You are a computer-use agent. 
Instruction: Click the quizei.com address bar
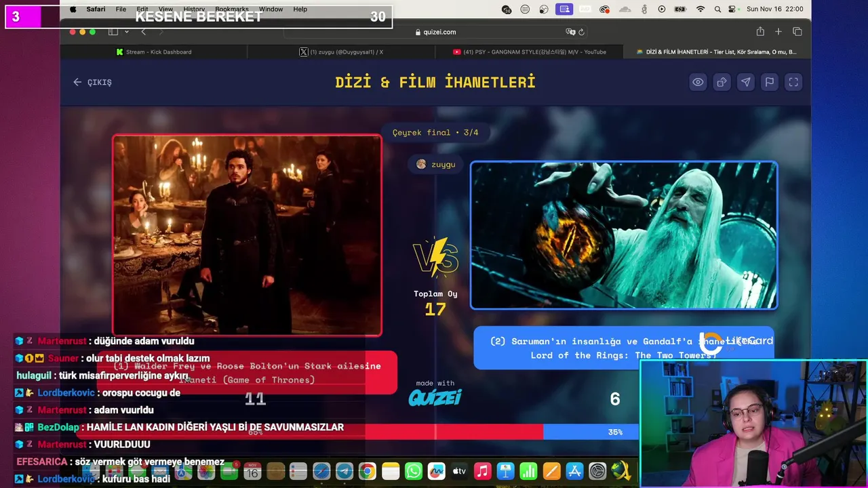tap(435, 32)
